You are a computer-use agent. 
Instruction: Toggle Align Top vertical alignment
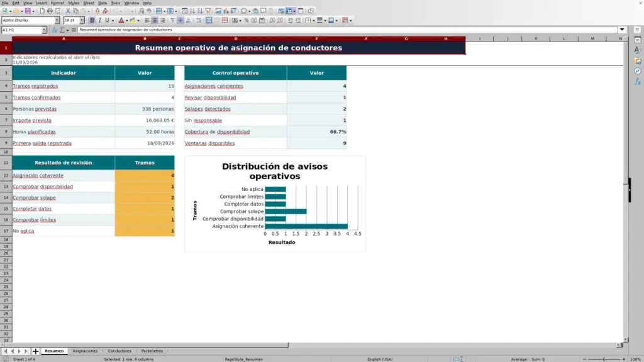point(173,21)
